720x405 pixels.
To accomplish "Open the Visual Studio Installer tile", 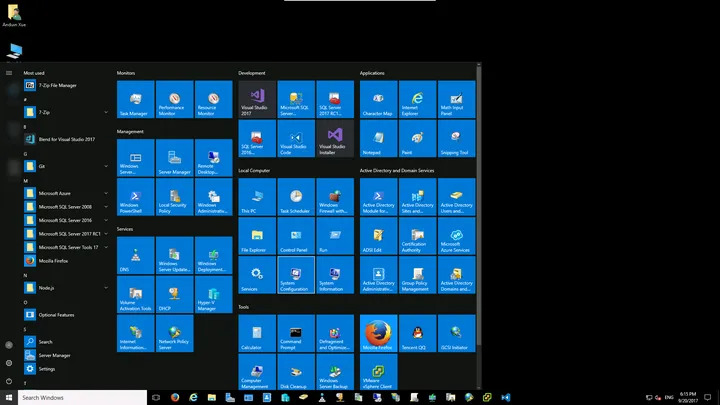I will 335,138.
